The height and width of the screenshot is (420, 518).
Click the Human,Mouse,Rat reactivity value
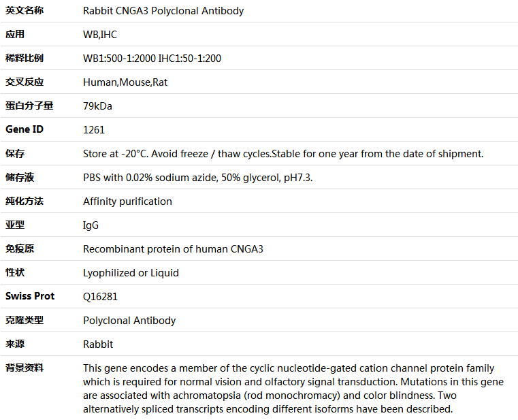125,82
